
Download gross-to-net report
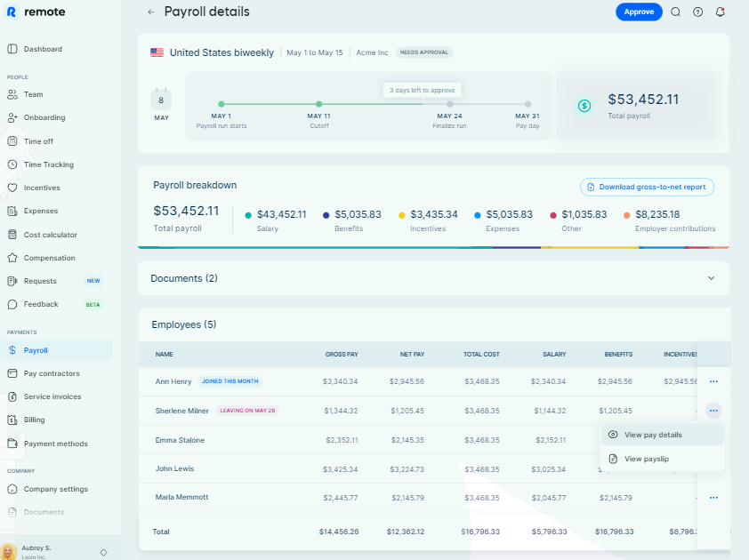coord(647,187)
